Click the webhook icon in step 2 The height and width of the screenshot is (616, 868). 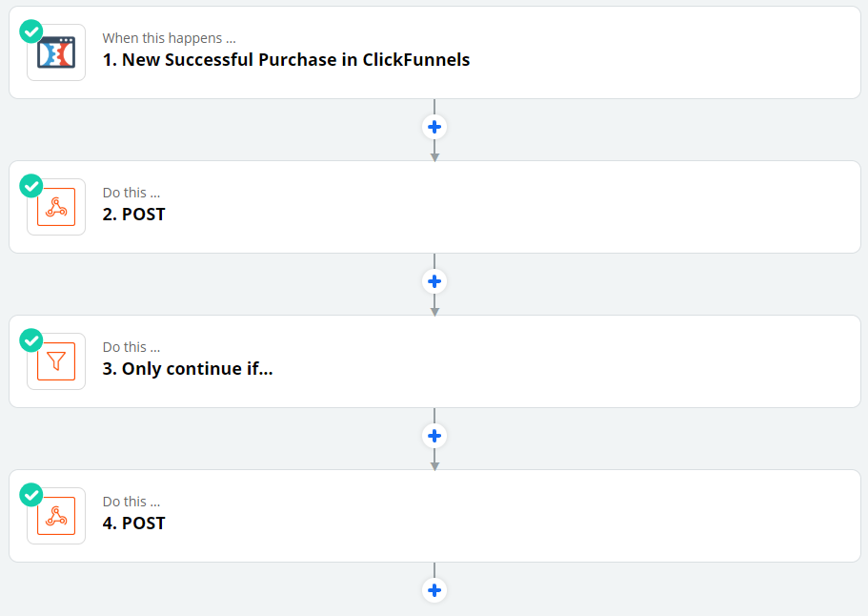(56, 207)
